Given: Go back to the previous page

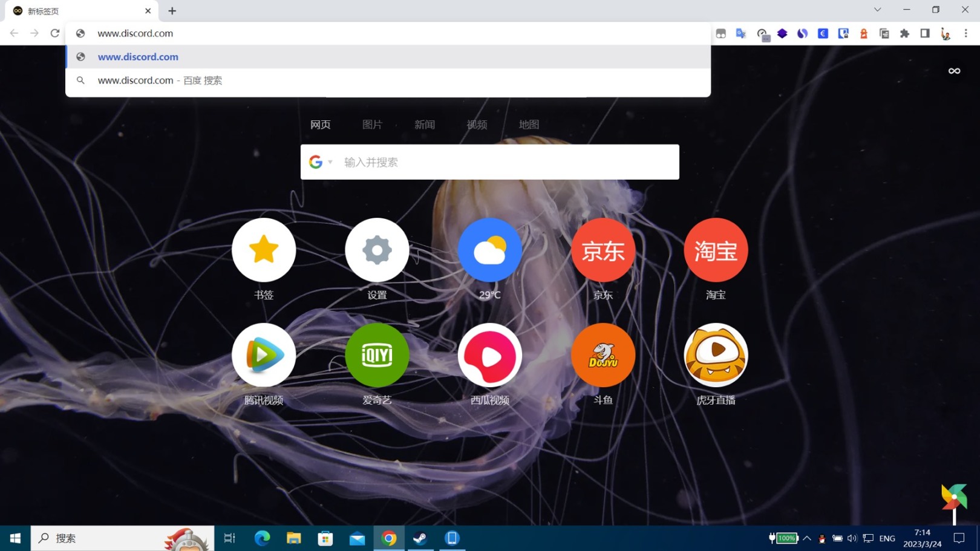Looking at the screenshot, I should click(14, 33).
